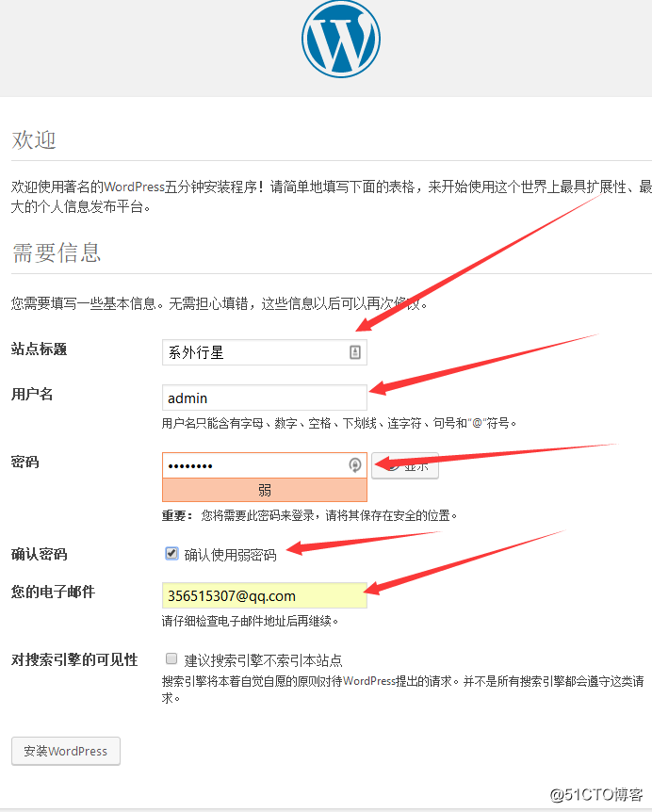Click the 您的电子邮件 label
652x812 pixels.
click(53, 592)
